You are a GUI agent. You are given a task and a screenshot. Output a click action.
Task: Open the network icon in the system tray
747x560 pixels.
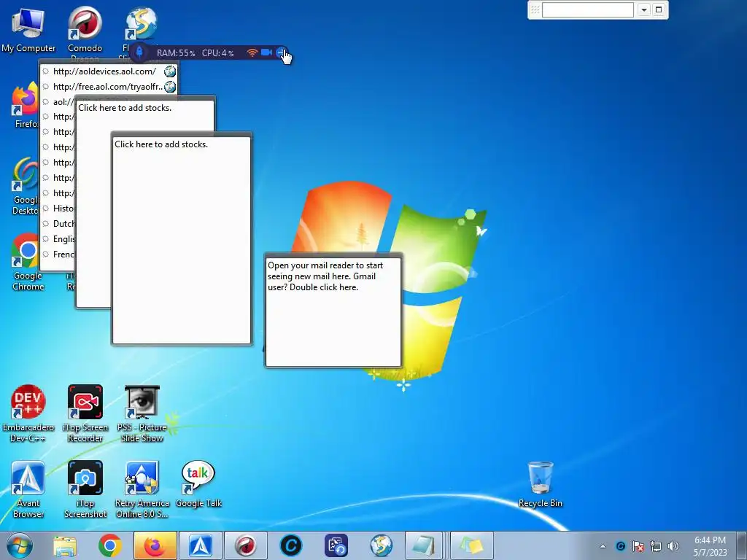pyautogui.click(x=656, y=546)
